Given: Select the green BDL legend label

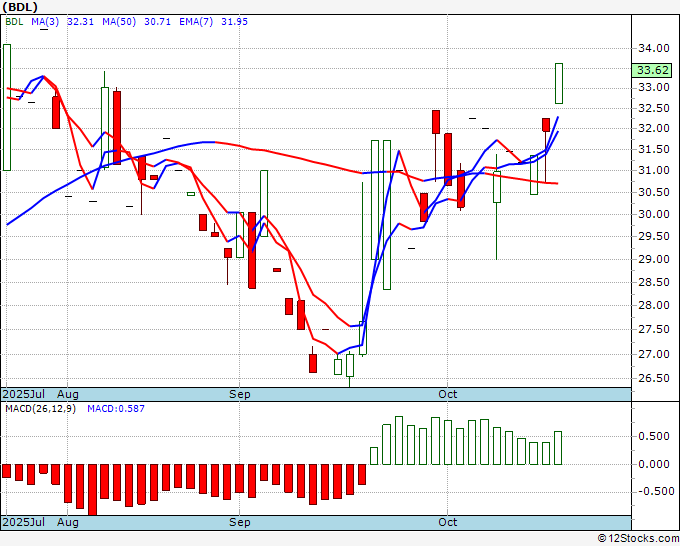Looking at the screenshot, I should coord(14,22).
